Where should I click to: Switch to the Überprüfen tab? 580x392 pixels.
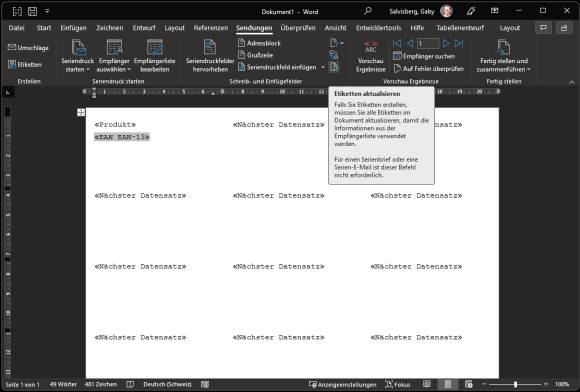click(298, 28)
